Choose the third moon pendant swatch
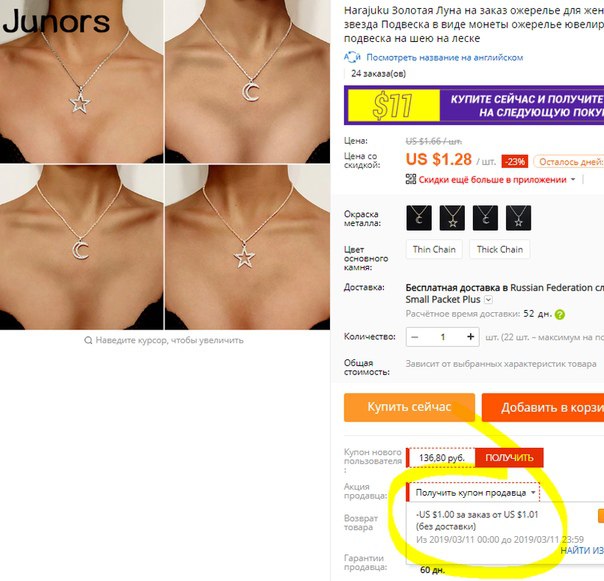Image resolution: width=604 pixels, height=581 pixels. click(x=485, y=218)
